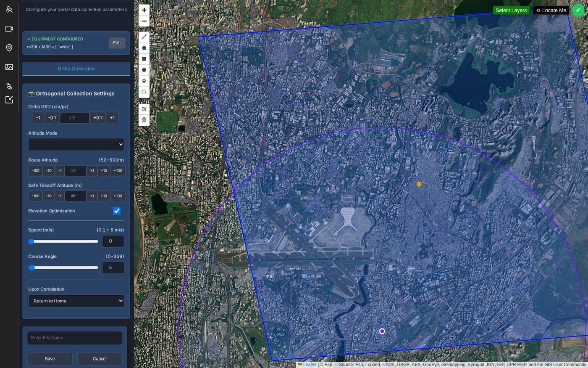This screenshot has height=368, width=588.
Task: Open the users icon in the left sidebar
Action: (9, 9)
